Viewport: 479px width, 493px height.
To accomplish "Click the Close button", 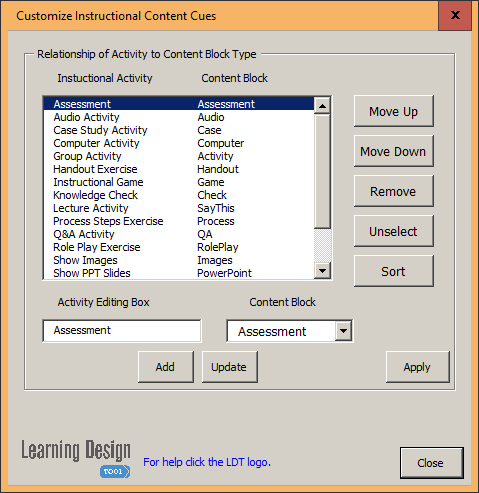I will point(432,463).
